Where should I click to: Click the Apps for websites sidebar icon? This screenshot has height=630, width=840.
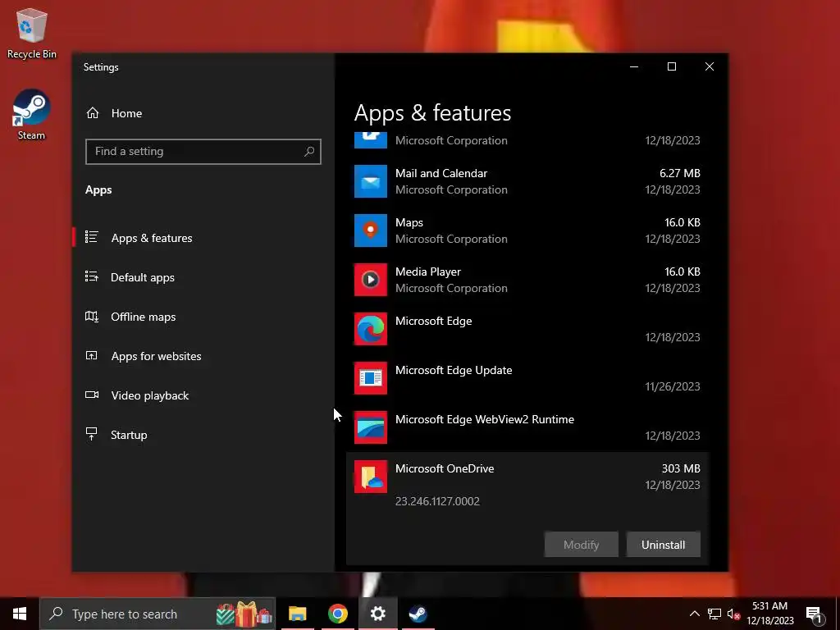coord(92,356)
